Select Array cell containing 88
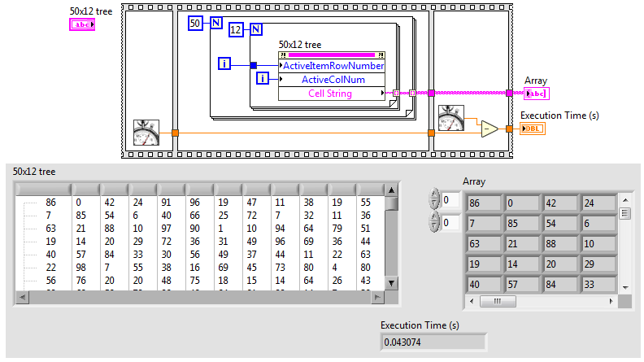 click(x=560, y=244)
